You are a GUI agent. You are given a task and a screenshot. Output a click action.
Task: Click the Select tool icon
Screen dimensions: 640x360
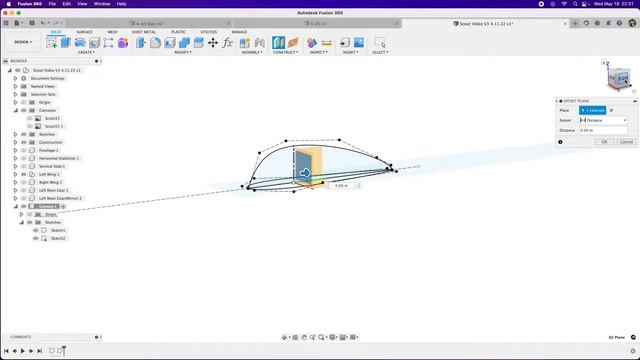[x=380, y=42]
